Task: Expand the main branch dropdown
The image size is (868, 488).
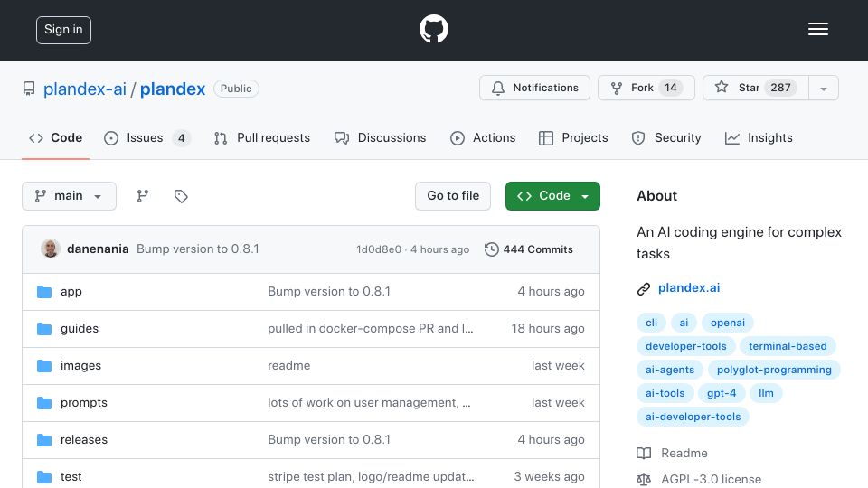Action: pos(70,196)
